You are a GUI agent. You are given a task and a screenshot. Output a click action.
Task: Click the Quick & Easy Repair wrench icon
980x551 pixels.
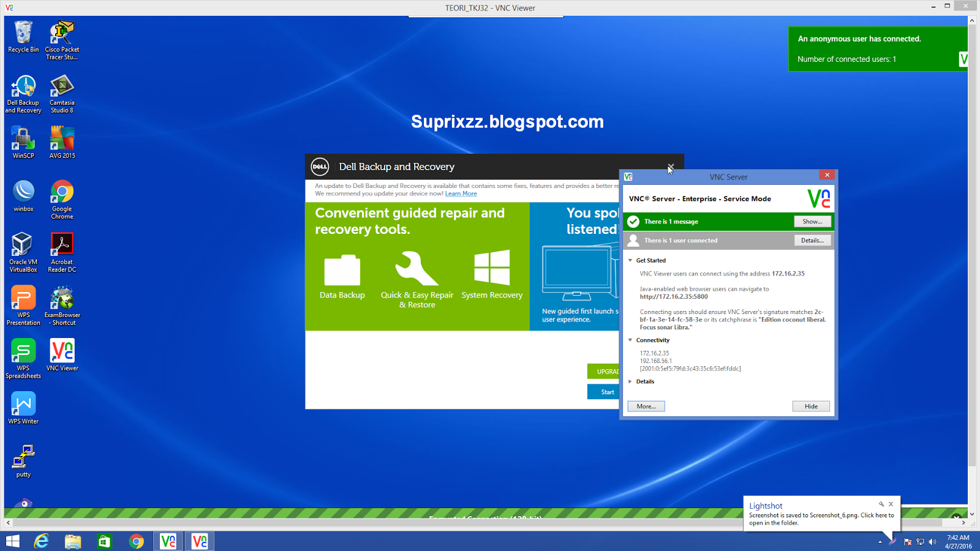(417, 268)
